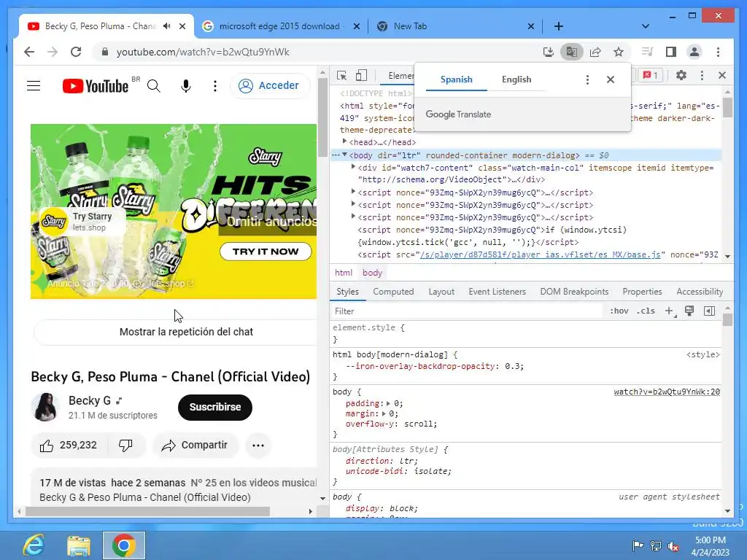Open YouTube settings three-dot menu beside Acceder

tap(215, 86)
